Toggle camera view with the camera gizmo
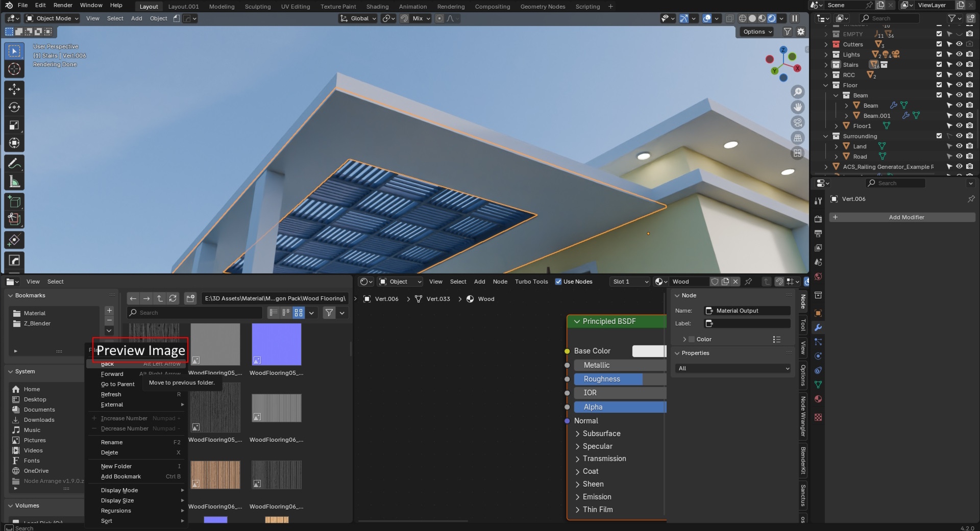980x531 pixels. click(x=797, y=122)
